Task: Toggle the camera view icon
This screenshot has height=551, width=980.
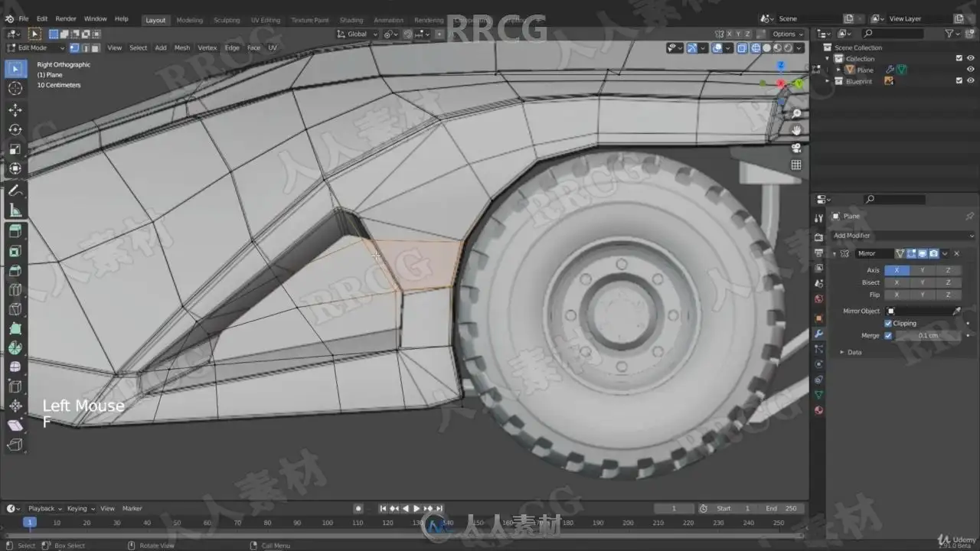Action: [796, 148]
